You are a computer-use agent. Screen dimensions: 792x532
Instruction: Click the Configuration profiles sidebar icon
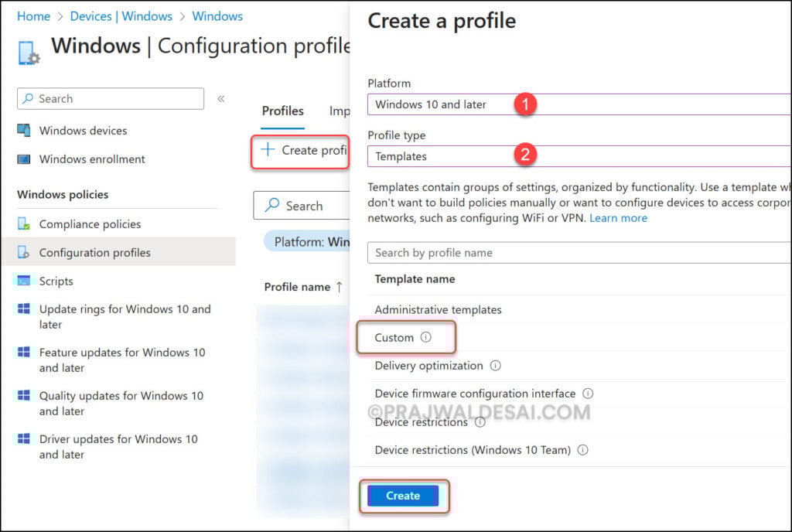23,252
